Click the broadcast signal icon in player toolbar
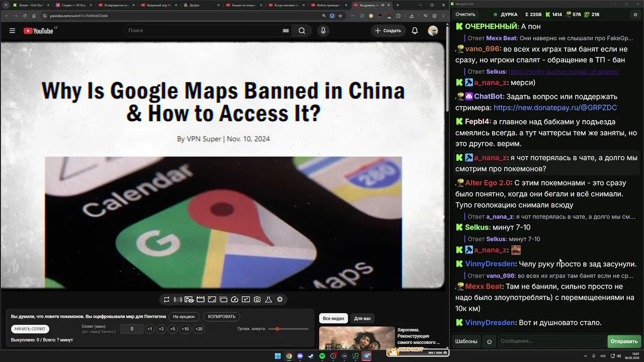The height and width of the screenshot is (362, 644). click(x=178, y=300)
